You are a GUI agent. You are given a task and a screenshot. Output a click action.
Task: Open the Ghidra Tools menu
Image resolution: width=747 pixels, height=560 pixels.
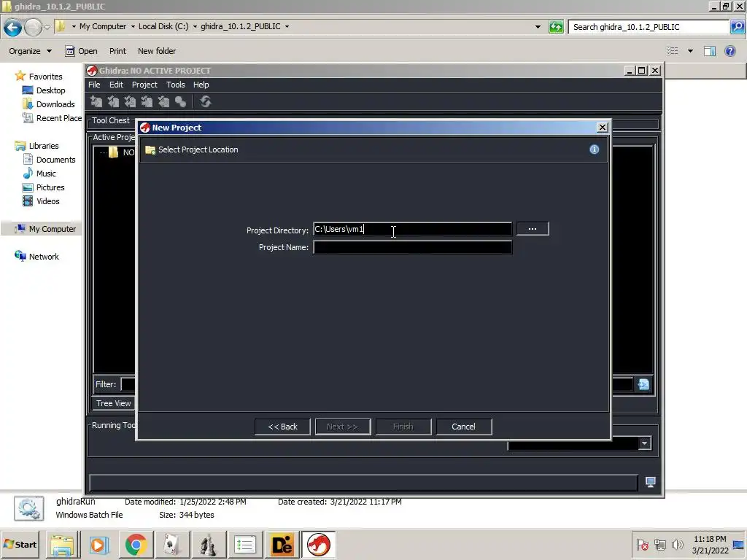(175, 85)
